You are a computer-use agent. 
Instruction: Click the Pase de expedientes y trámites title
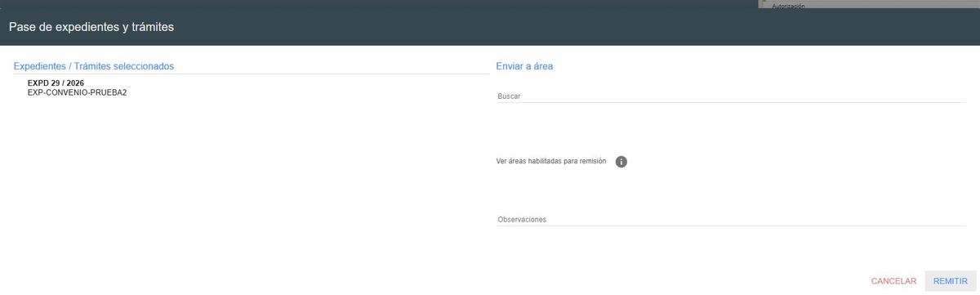[91, 27]
